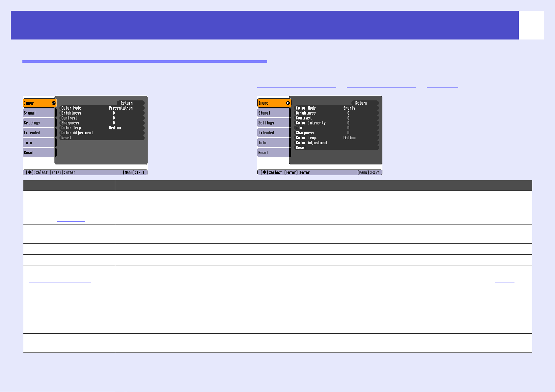Click 'Medium' Color Temp. value, Sports menu
555x392 pixels.
[349, 138]
